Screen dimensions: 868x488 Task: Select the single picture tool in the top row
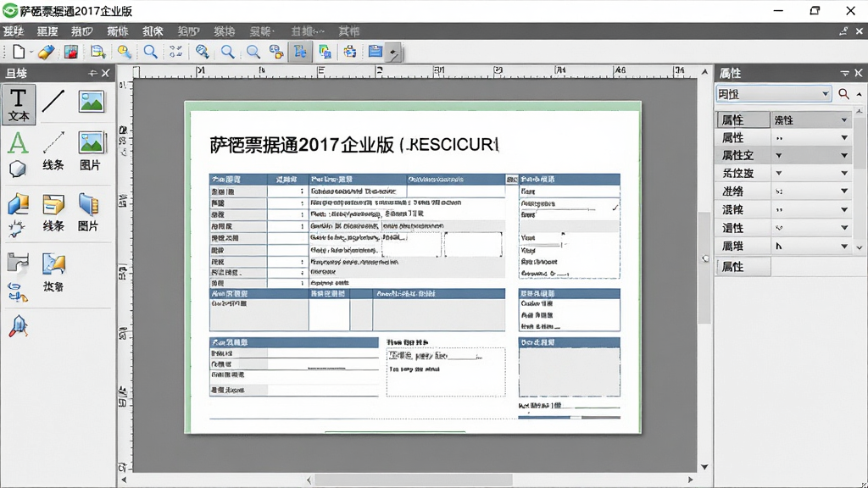pyautogui.click(x=92, y=102)
